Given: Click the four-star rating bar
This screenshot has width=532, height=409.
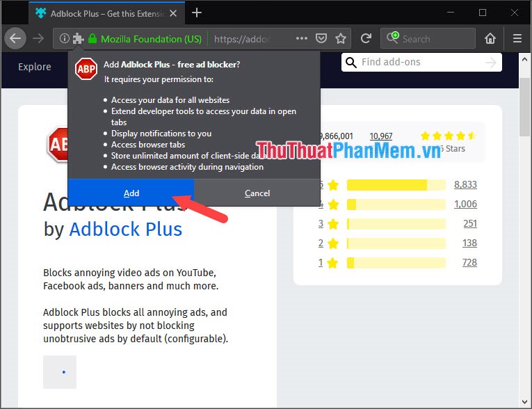Looking at the screenshot, I should 396,205.
